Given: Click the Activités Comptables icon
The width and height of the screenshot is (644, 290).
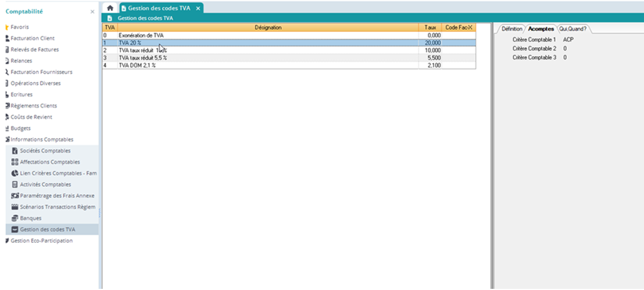Looking at the screenshot, I should [15, 185].
